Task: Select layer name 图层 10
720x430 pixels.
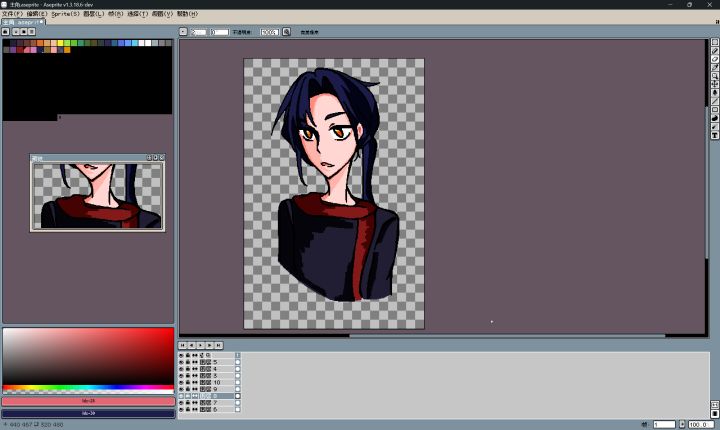Action: 216,382
